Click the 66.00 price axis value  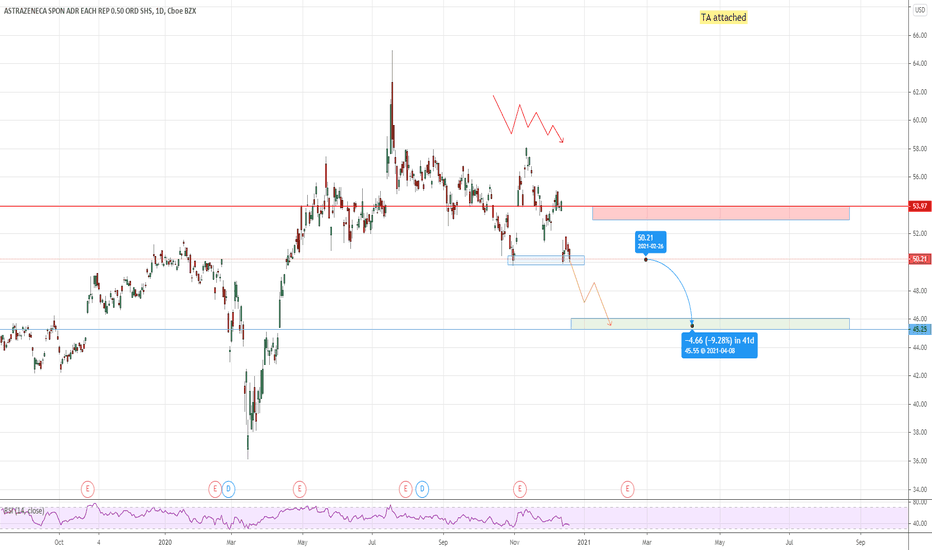tap(920, 36)
